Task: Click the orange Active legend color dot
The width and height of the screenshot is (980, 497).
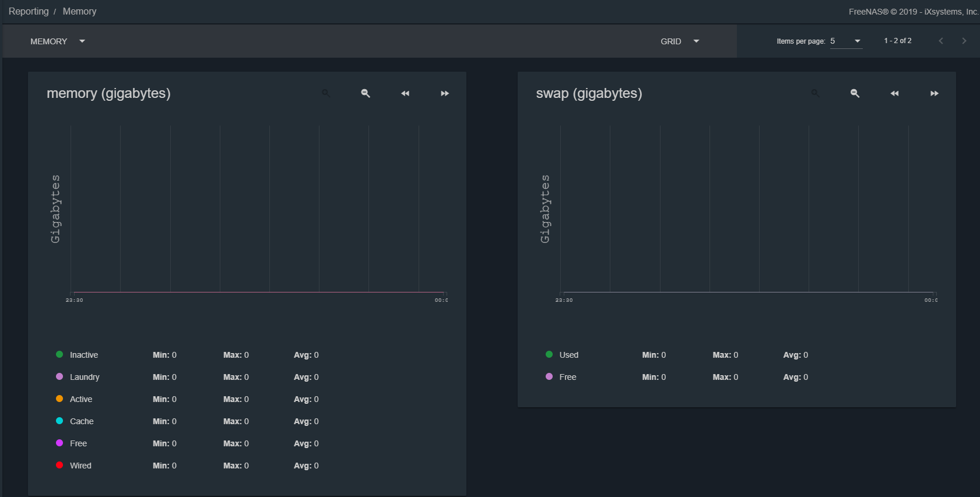Action: [59, 399]
